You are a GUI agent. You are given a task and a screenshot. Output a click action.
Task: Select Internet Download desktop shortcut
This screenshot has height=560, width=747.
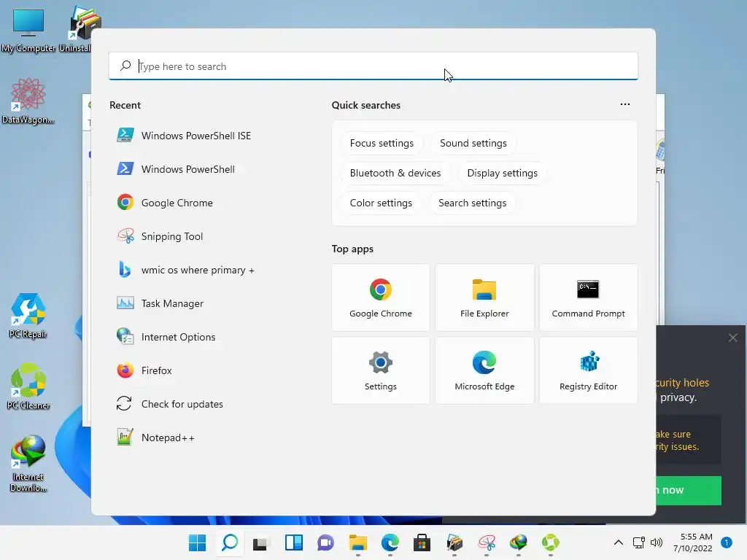[x=28, y=463]
